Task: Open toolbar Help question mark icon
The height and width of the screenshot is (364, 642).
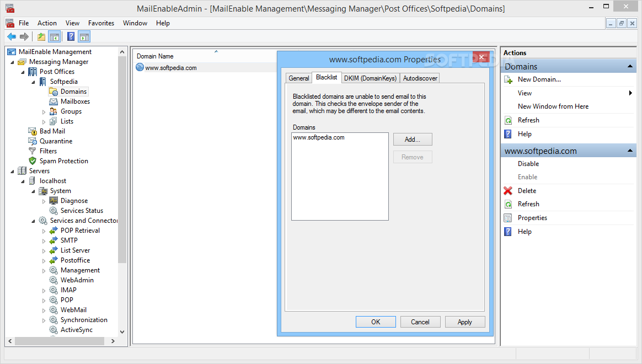Action: [71, 37]
